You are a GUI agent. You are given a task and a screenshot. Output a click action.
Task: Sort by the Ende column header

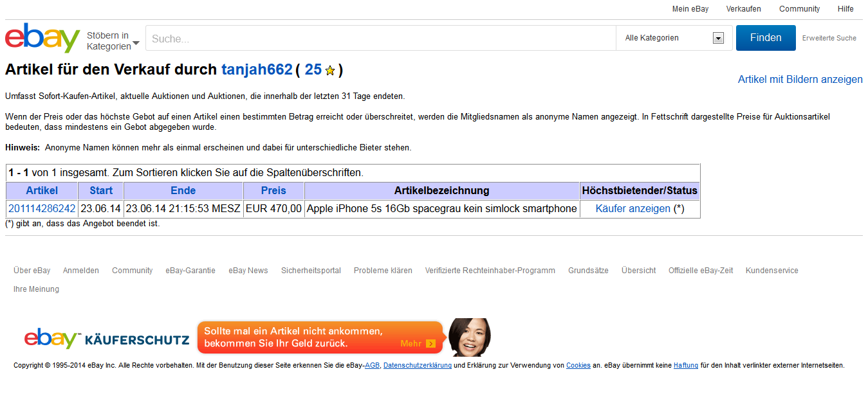tap(183, 190)
